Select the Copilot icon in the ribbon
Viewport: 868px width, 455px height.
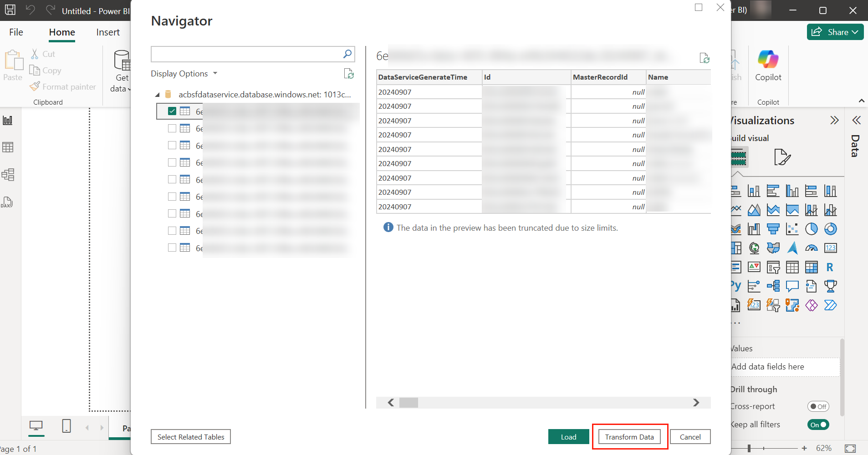(768, 64)
